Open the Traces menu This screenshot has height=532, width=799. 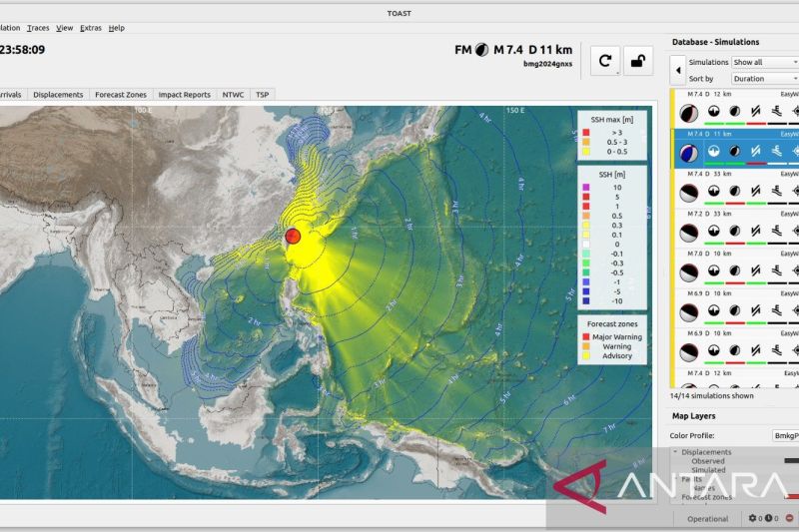[38, 28]
